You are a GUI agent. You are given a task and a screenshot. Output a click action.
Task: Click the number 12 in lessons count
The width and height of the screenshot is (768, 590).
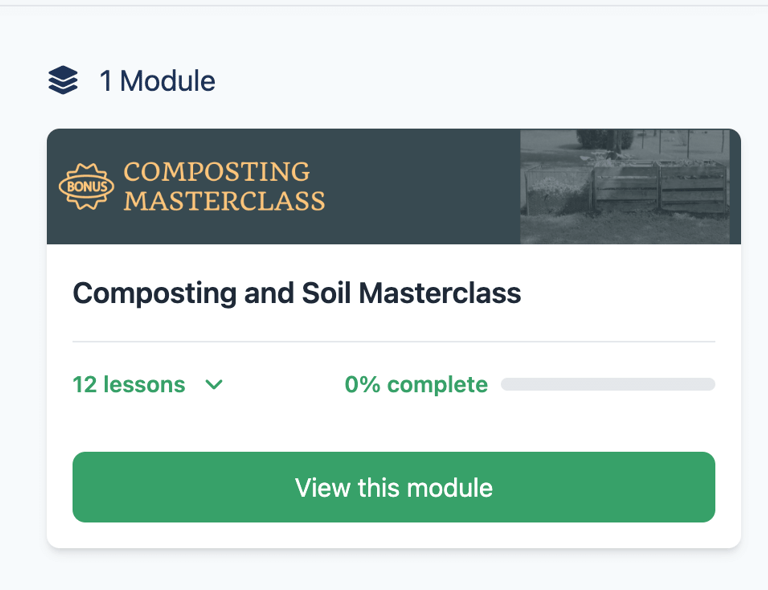[x=84, y=385]
